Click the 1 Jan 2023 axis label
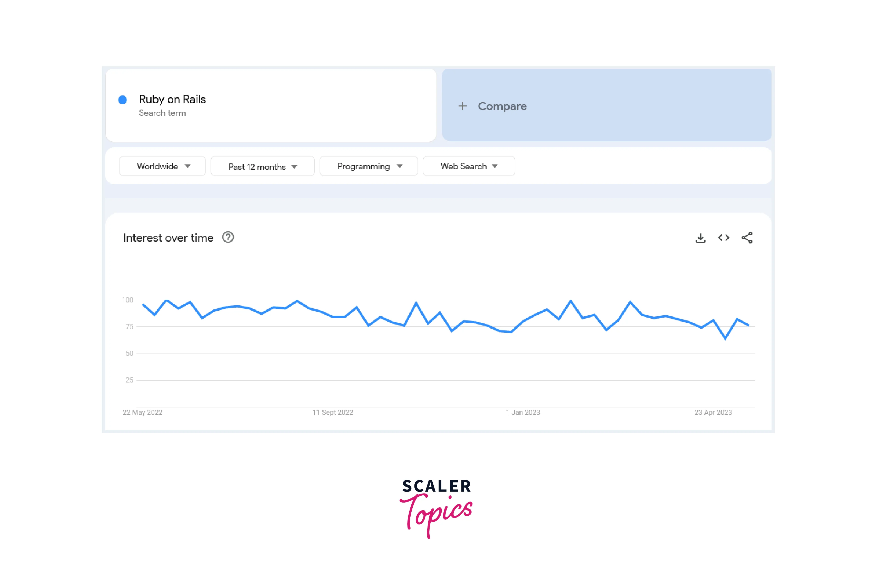 pos(523,413)
